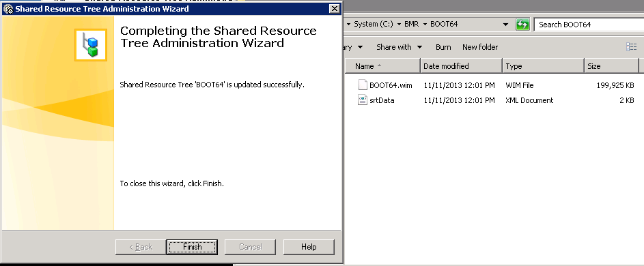Open the Share with dropdown menu
This screenshot has width=644, height=266.
tap(400, 47)
